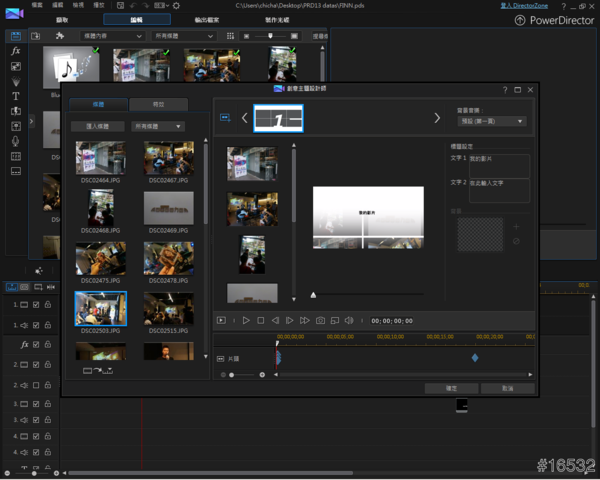Go to the previous theme page arrow
Screen dimensions: 600x480
(244, 118)
